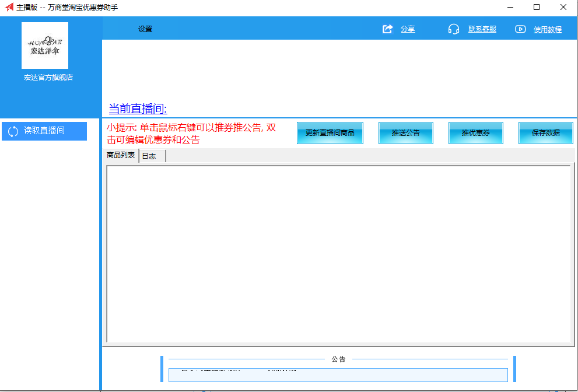
Task: Click the 宏达洋伞 store logo image
Action: point(45,46)
